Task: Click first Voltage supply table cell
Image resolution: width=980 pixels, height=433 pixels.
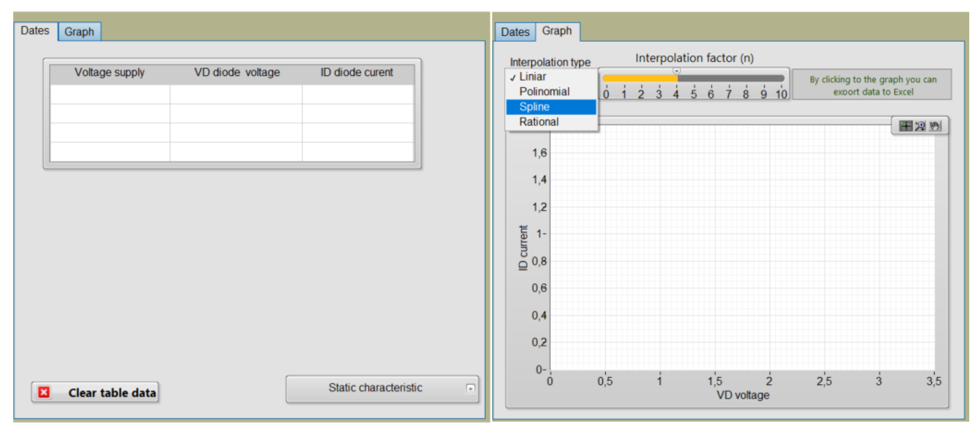Action: pos(110,94)
